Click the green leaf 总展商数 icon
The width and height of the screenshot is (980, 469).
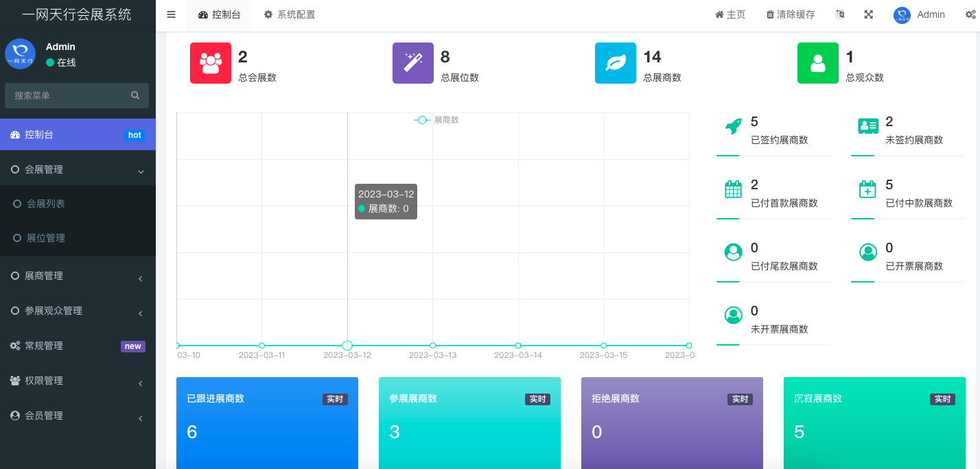point(615,63)
